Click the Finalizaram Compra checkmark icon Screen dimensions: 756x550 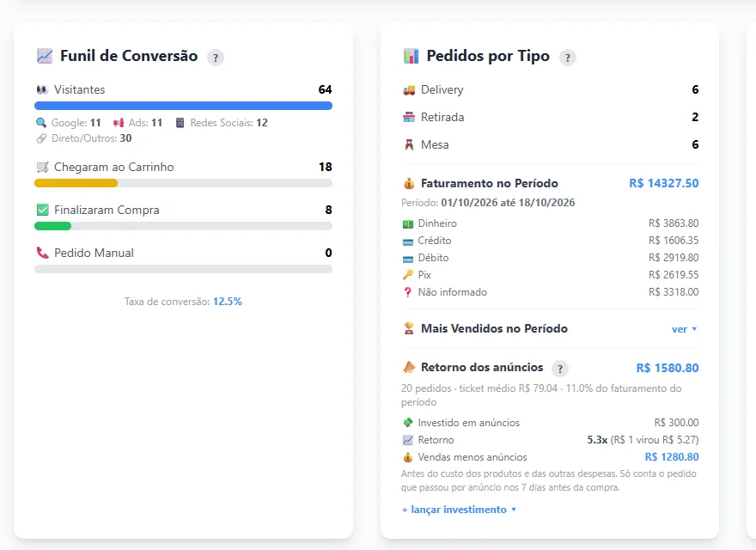(x=42, y=210)
